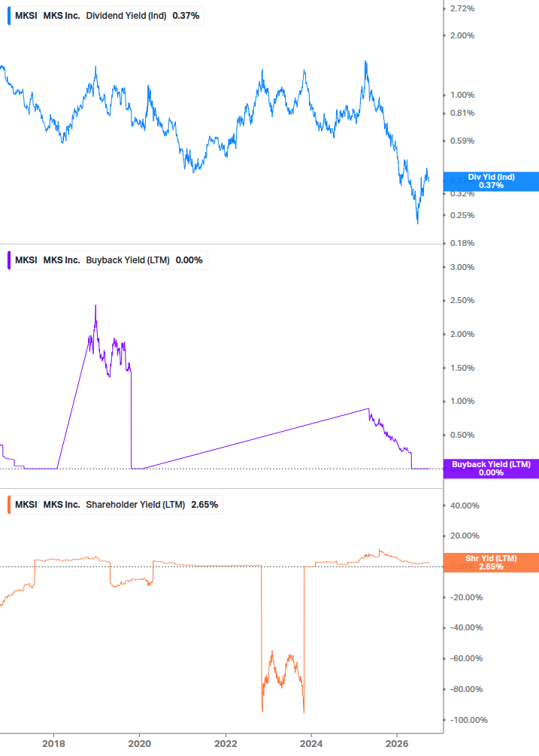
Task: Click the 3.00% tick on buyback yield axis
Action: point(462,267)
